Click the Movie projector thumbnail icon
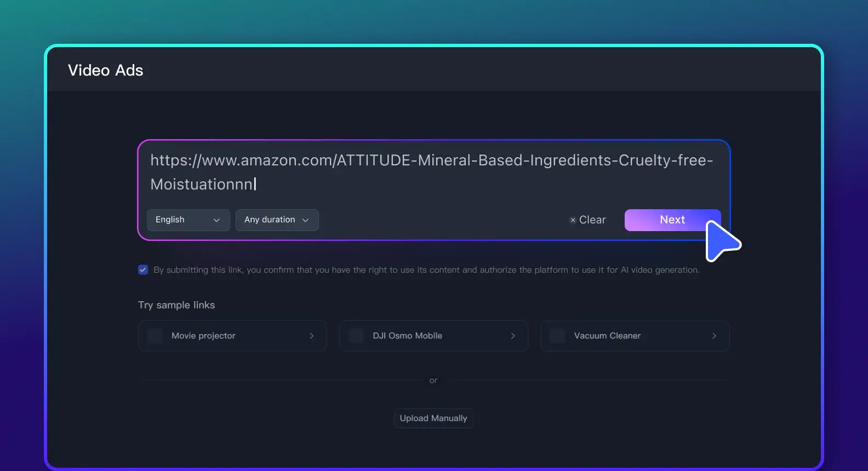 155,336
